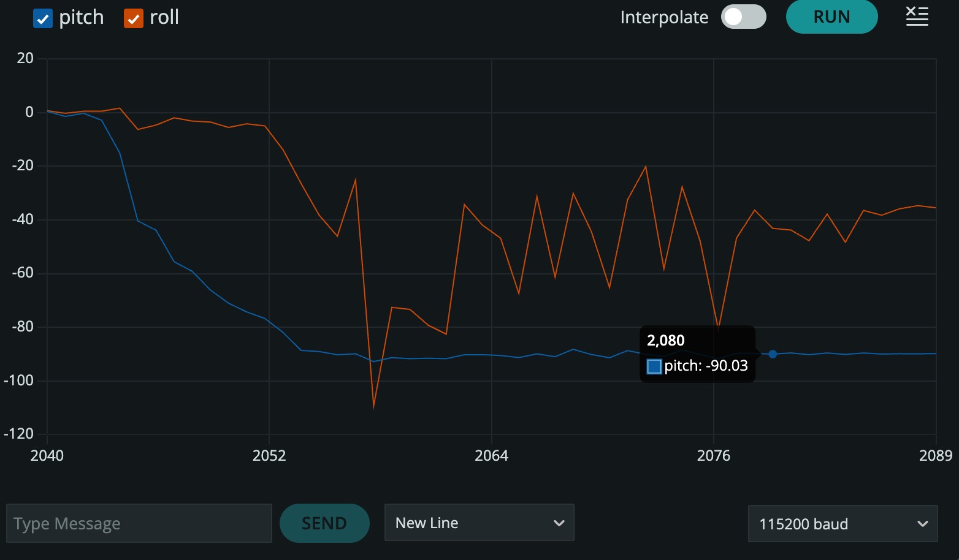Screen dimensions: 959x560
Task: Click the chevron arrow in the baud selector
Action: point(922,524)
